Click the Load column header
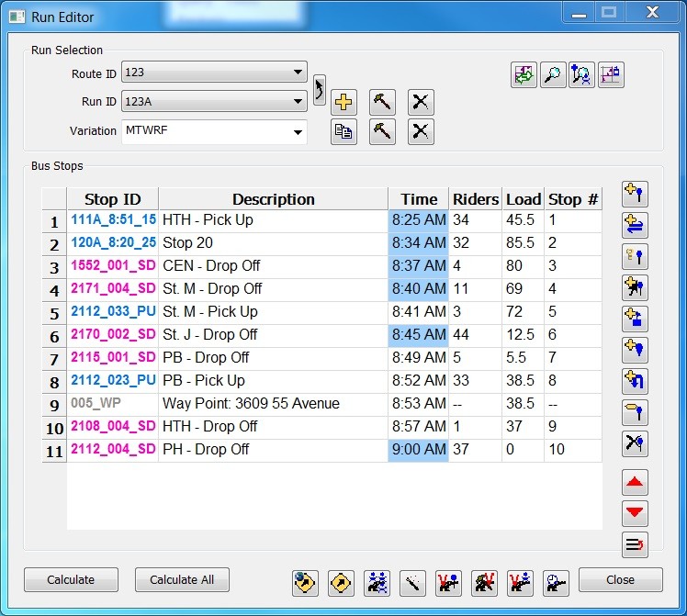Viewport: 687px width, 616px height. [524, 199]
